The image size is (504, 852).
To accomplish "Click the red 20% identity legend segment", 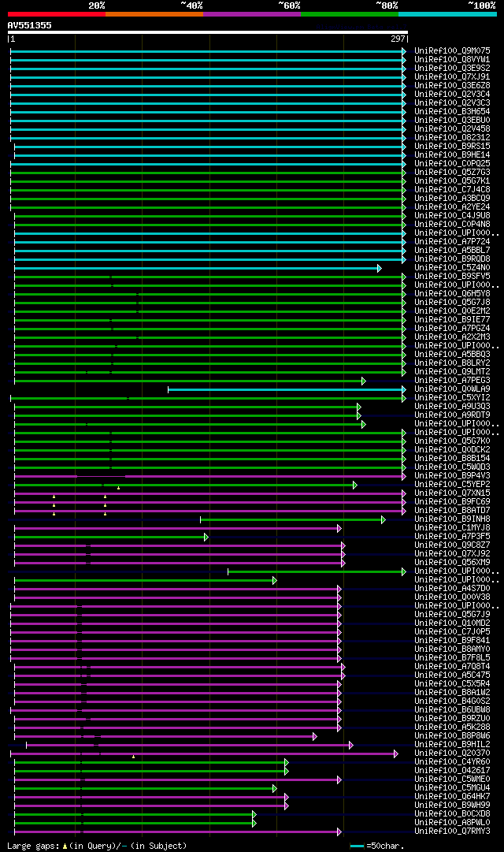I will 57,14.
